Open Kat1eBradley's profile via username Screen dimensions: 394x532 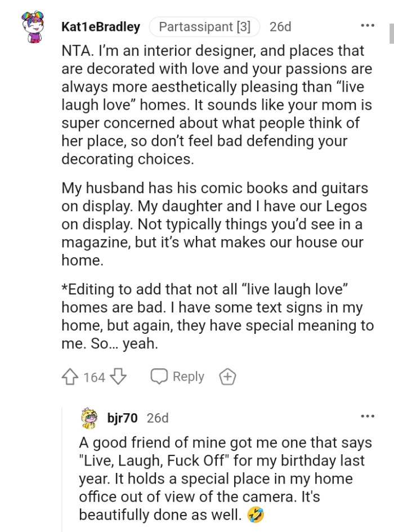pos(101,26)
